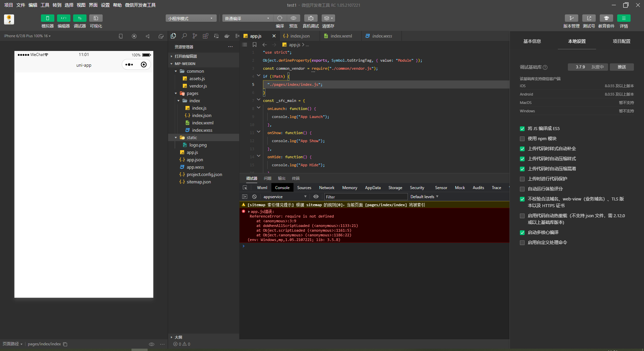Viewport: 644px width, 351px height.
Task: Detach the simulator window
Action: click(161, 36)
